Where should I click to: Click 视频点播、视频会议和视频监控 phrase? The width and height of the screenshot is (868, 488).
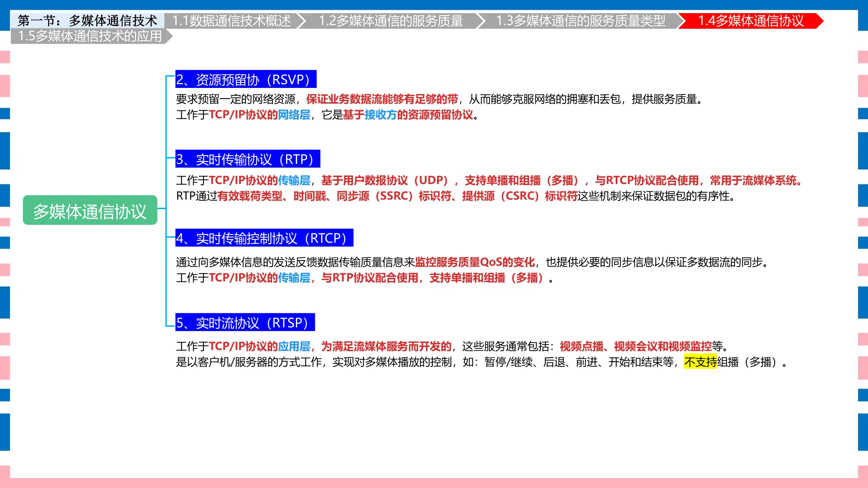coord(636,346)
